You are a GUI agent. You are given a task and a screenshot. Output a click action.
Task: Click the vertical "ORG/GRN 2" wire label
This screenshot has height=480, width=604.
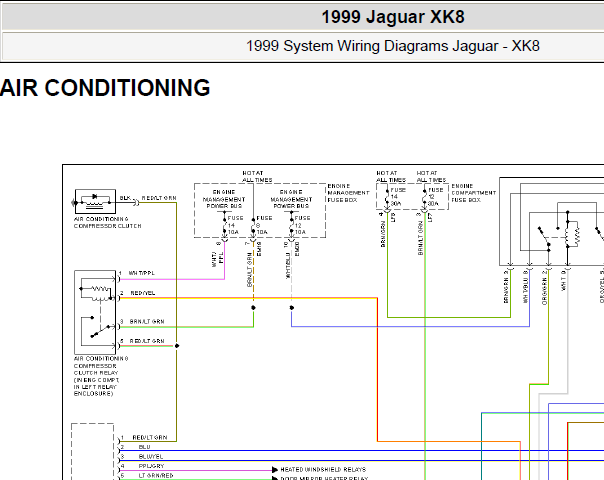(544, 288)
